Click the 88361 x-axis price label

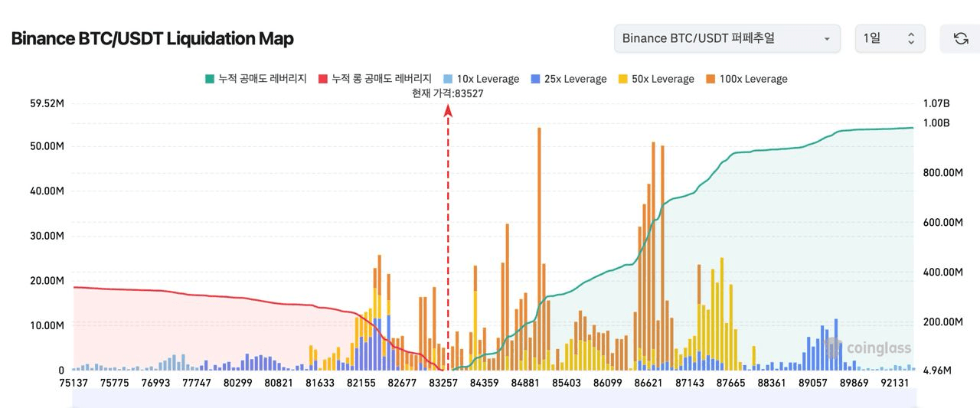click(x=772, y=382)
